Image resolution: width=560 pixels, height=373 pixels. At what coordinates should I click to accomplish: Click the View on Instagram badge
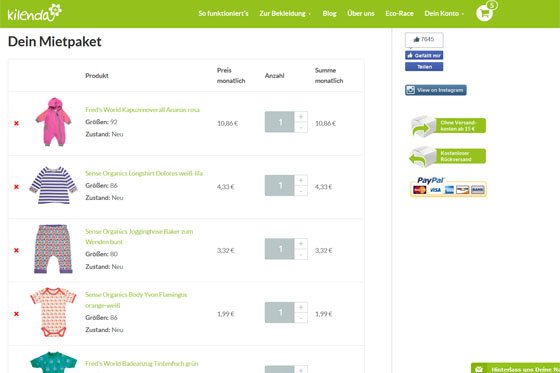click(436, 90)
